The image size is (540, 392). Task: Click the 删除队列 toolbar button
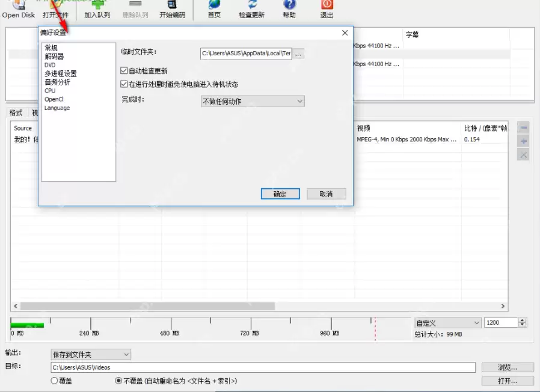coord(135,9)
